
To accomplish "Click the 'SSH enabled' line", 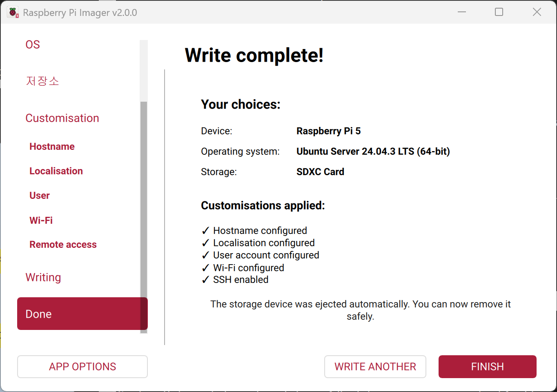I will coord(235,280).
